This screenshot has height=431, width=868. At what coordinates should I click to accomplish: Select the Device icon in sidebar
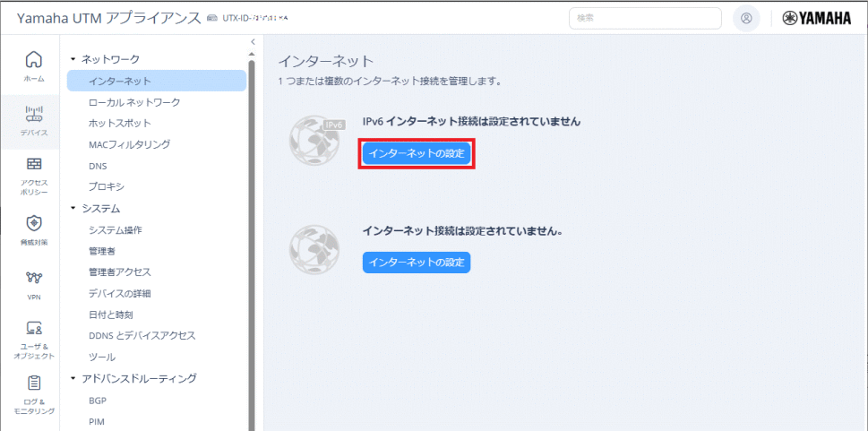[33, 114]
